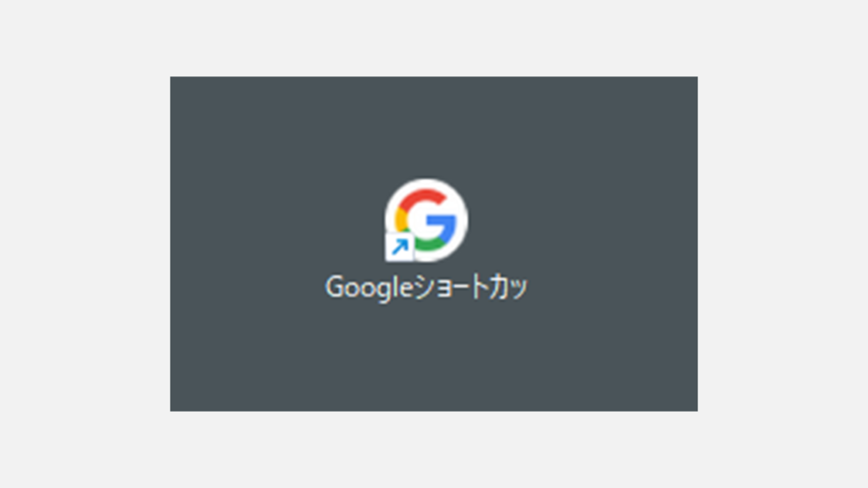This screenshot has width=868, height=488.
Task: Click the red arc of Google logo
Action: [x=424, y=198]
